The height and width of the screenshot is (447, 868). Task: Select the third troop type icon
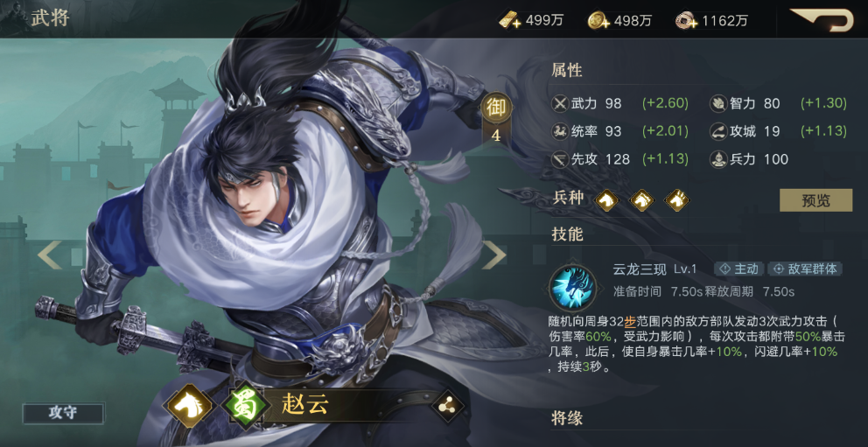[x=676, y=199]
